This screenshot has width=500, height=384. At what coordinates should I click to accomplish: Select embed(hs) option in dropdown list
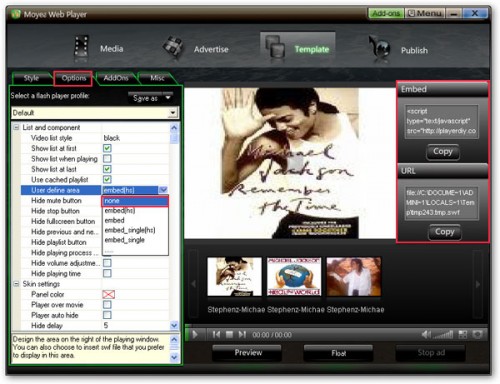(x=135, y=211)
